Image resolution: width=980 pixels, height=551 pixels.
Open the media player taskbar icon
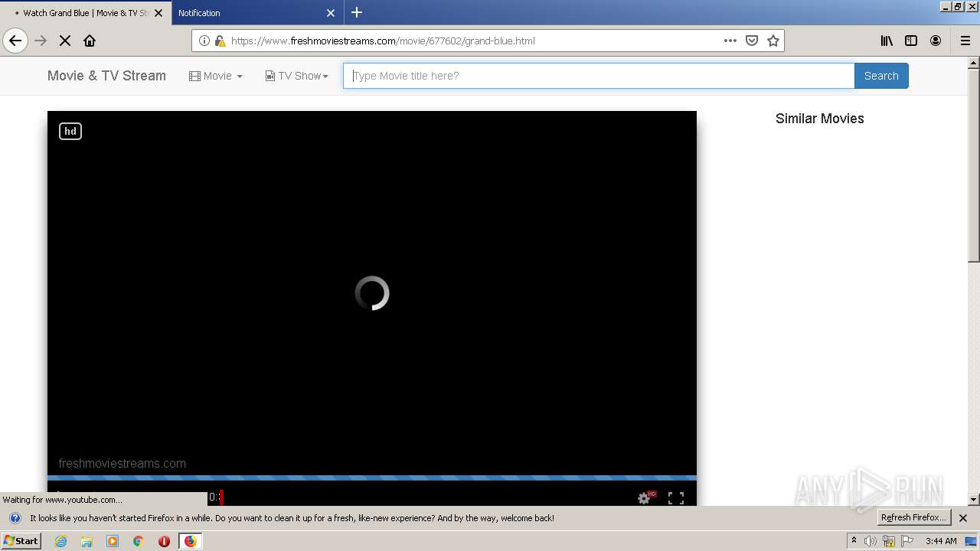point(113,541)
